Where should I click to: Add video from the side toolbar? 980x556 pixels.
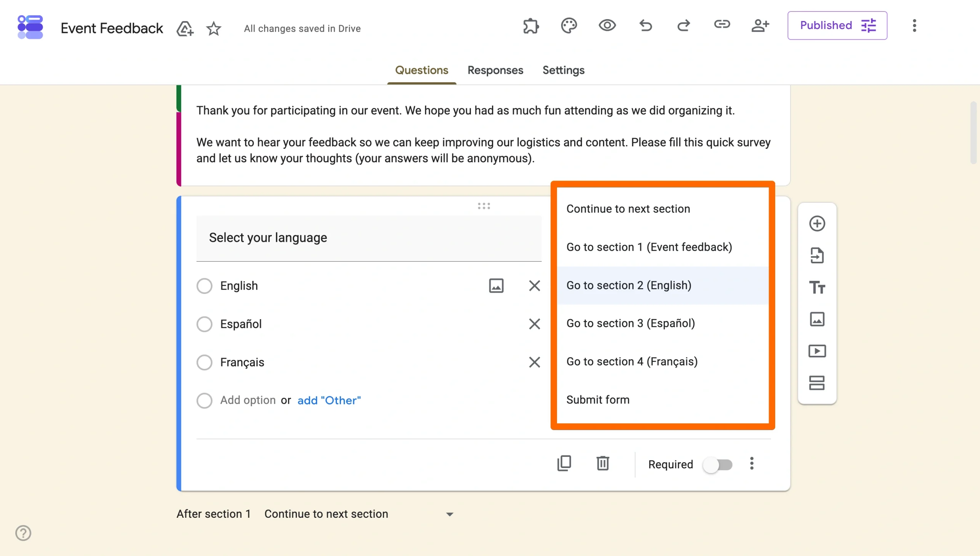coord(817,351)
